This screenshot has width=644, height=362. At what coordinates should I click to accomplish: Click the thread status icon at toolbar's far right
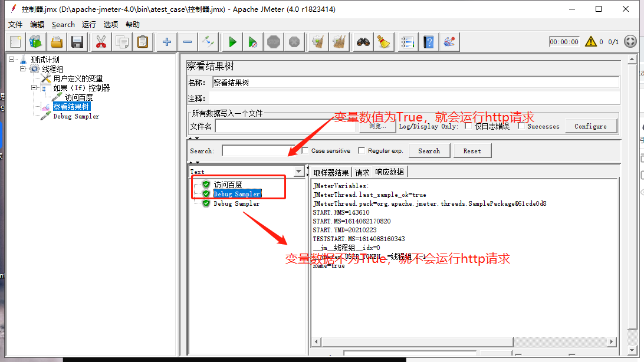pos(630,41)
